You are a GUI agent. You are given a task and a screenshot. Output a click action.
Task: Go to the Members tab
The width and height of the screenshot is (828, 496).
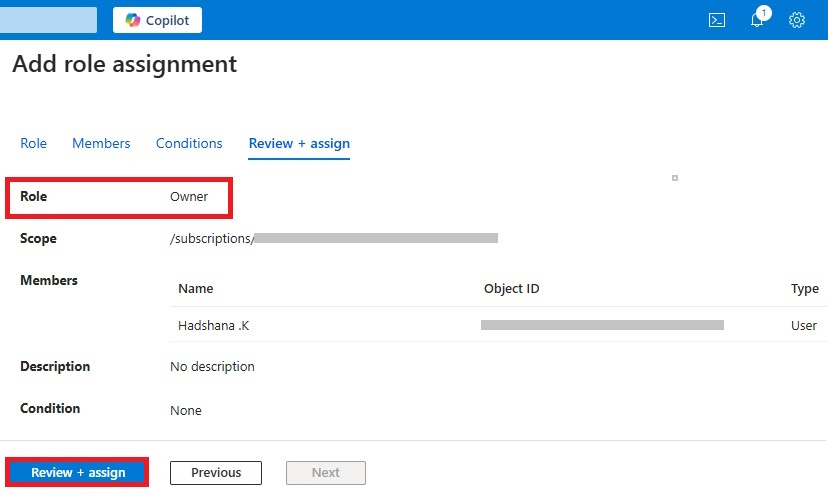(x=101, y=143)
